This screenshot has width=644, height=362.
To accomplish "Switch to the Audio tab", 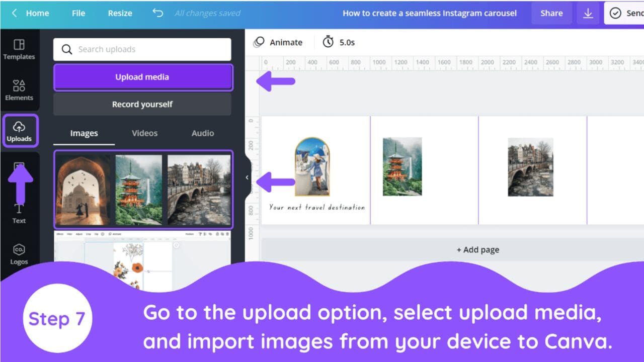I will pos(202,133).
